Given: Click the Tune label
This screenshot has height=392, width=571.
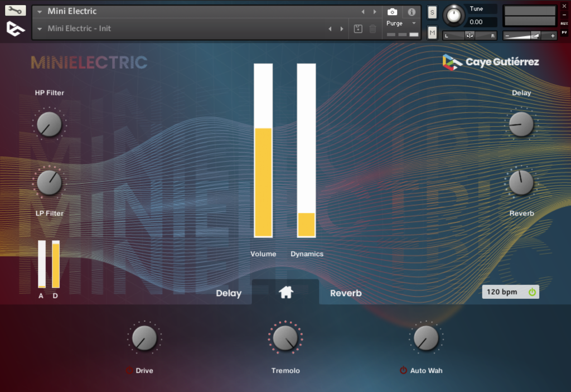Looking at the screenshot, I should [476, 9].
